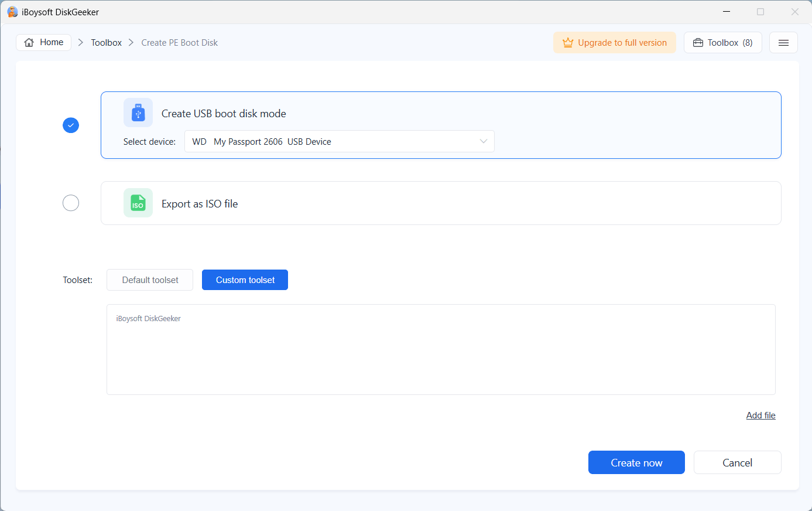Image resolution: width=812 pixels, height=511 pixels.
Task: Select iBoysoft DiskGeeker toolset entry
Action: pos(149,319)
